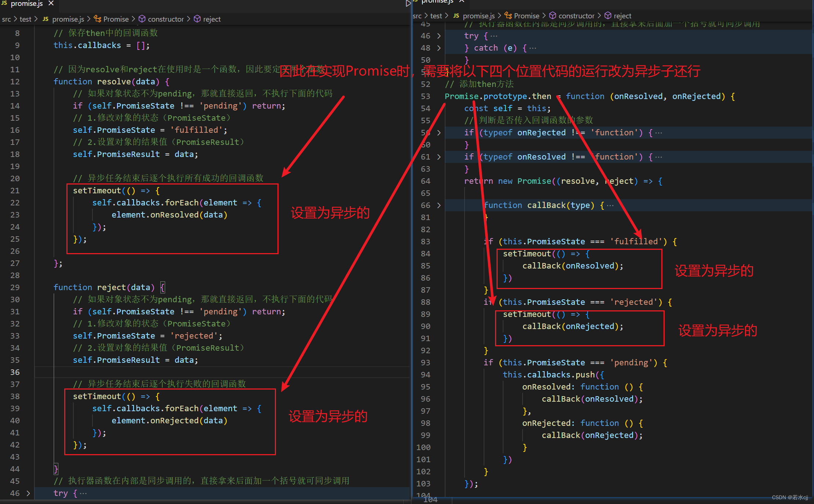Click 'src' in the left breadcrumb
Screen dimensions: 814x504
point(6,19)
